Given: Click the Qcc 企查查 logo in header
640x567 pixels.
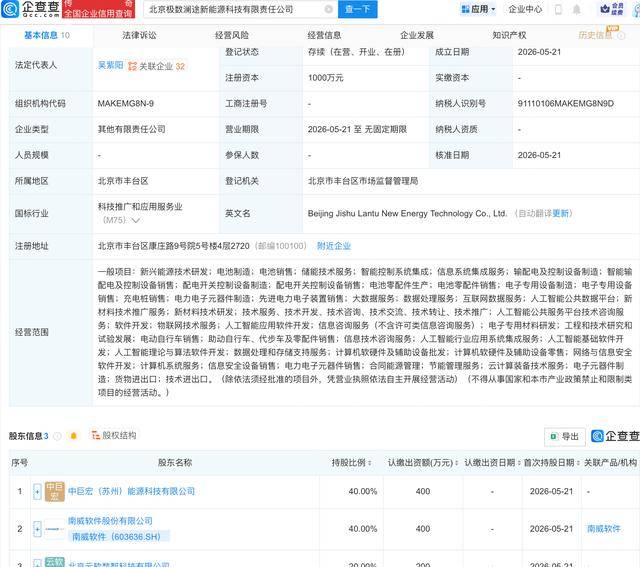Looking at the screenshot, I should [31, 9].
